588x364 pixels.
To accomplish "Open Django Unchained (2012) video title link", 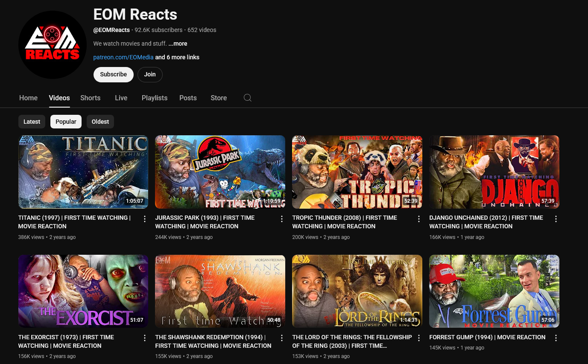I will coord(486,222).
